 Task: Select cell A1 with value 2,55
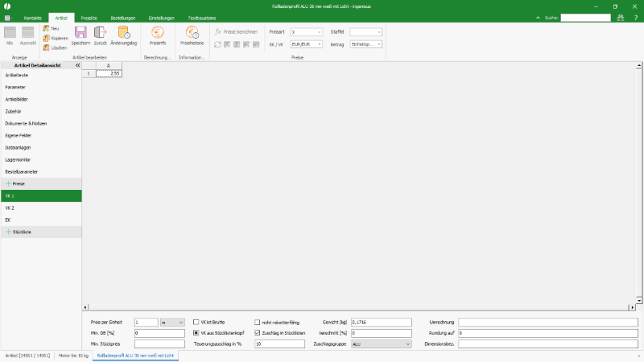109,73
